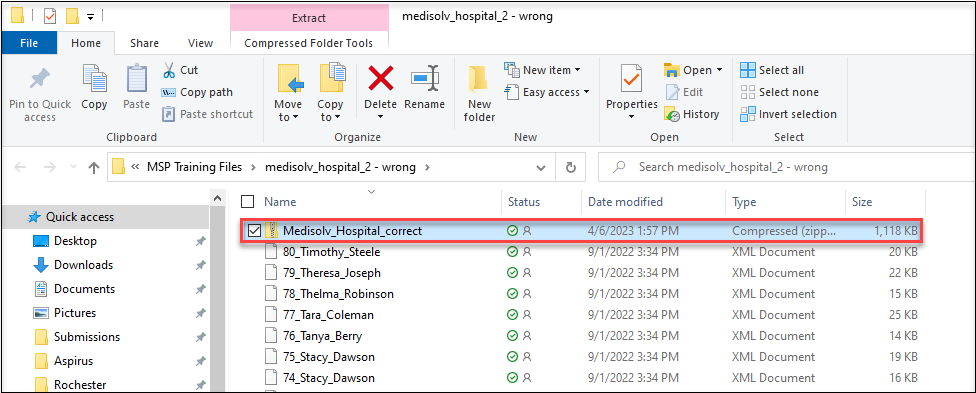Click the red Delete X icon
This screenshot has height=393, width=976.
coord(381,78)
